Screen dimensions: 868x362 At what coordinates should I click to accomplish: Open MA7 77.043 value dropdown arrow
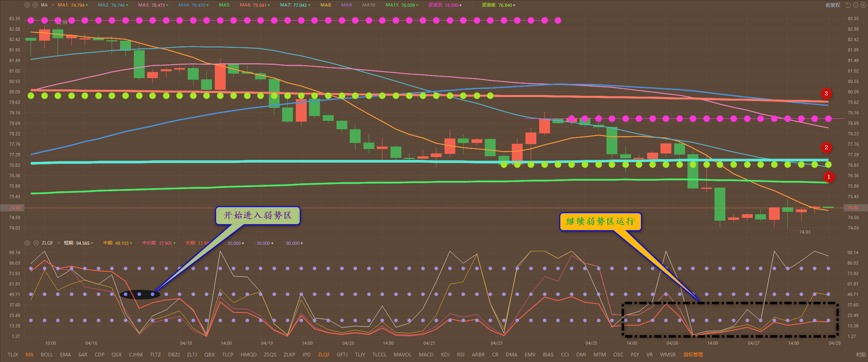[x=309, y=5]
